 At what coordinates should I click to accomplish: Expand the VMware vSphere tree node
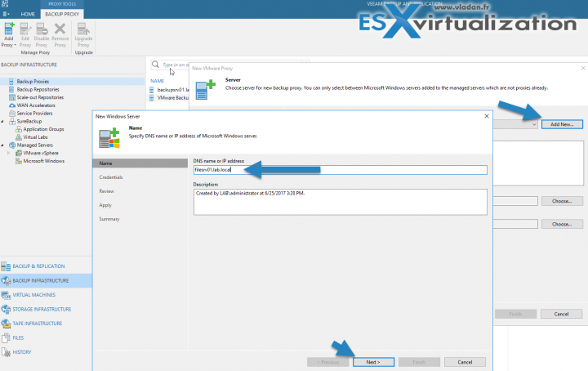click(9, 153)
